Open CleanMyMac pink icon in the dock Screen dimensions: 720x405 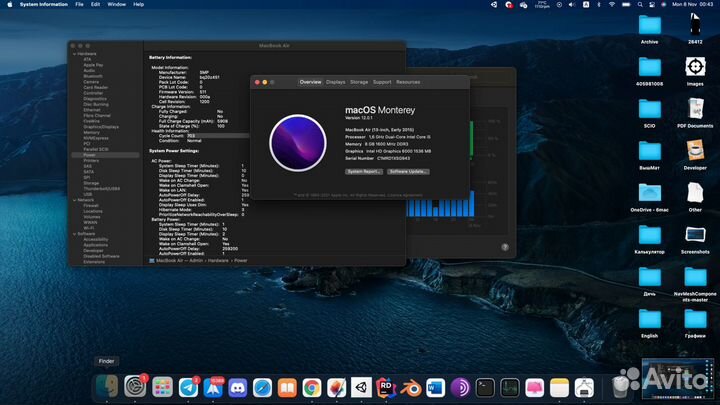[x=534, y=388]
